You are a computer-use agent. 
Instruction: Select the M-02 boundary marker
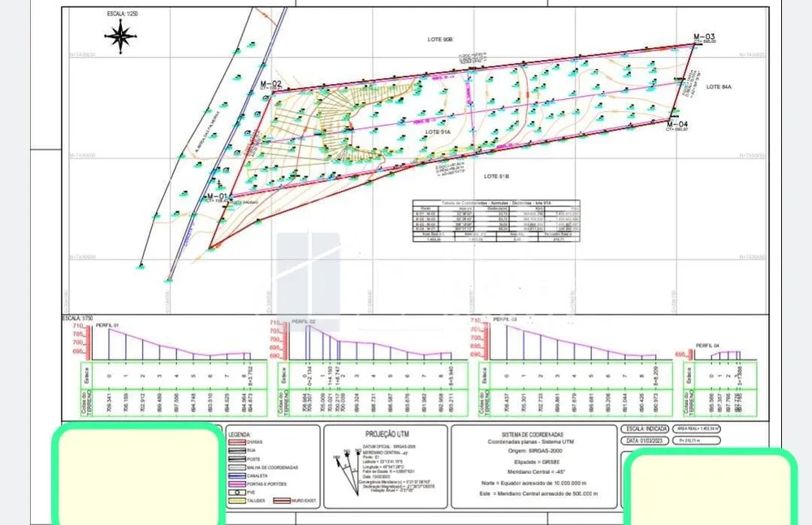click(271, 84)
